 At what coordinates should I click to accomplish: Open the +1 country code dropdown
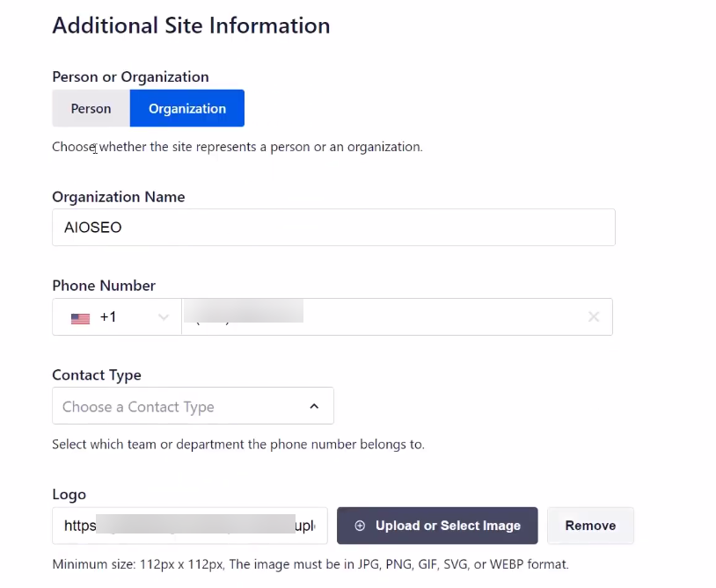click(117, 317)
